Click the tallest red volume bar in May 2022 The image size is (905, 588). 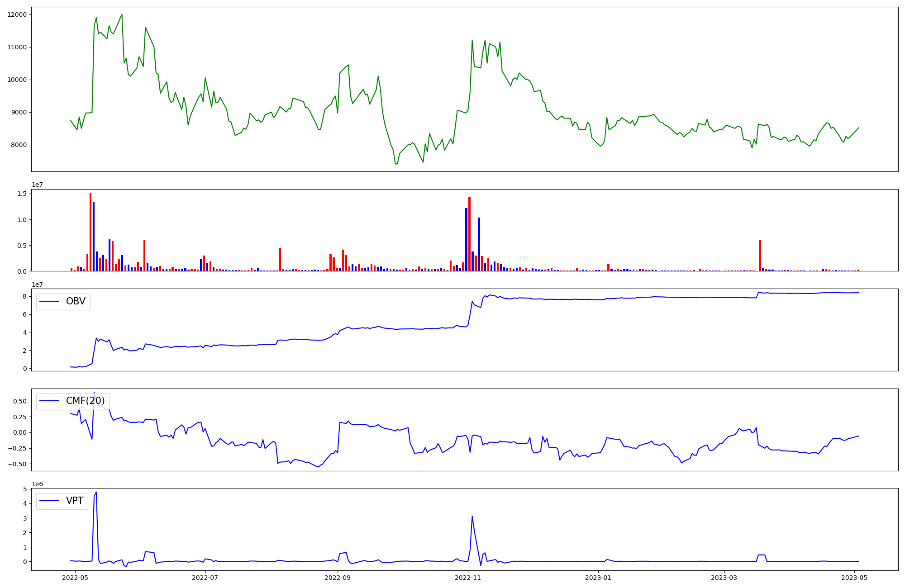90,232
